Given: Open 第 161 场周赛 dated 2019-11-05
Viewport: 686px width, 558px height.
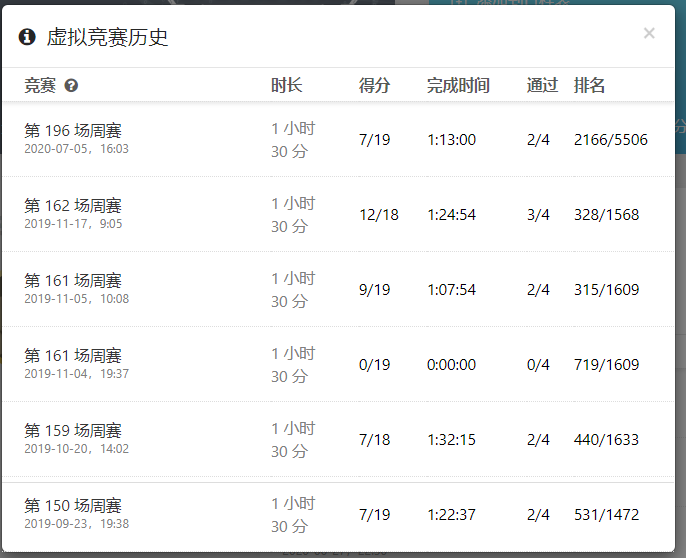Looking at the screenshot, I should (x=73, y=281).
